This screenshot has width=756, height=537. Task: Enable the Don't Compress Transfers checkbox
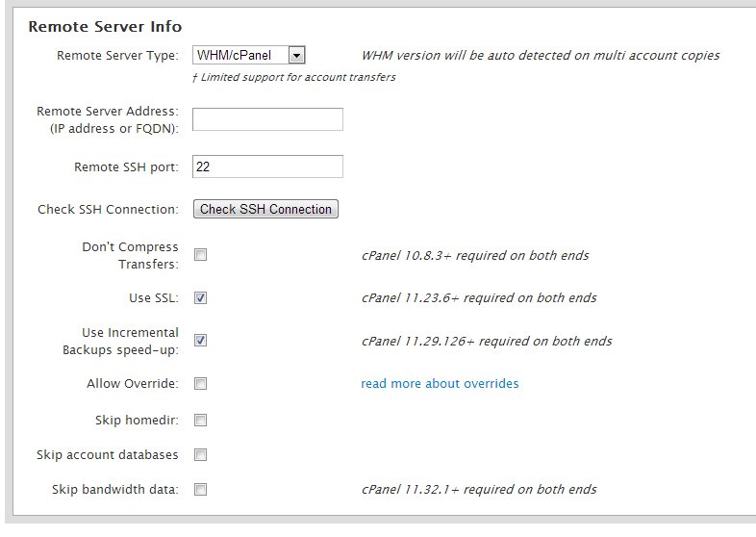coord(201,255)
